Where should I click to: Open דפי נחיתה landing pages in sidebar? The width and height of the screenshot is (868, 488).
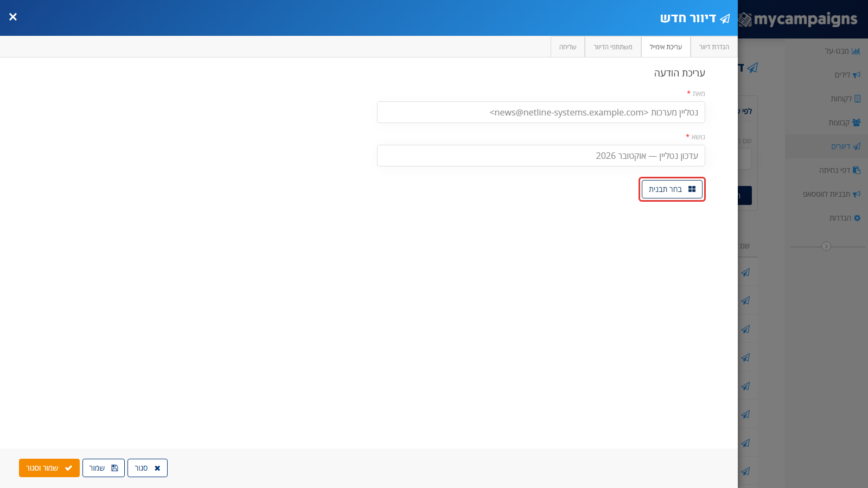[826, 170]
